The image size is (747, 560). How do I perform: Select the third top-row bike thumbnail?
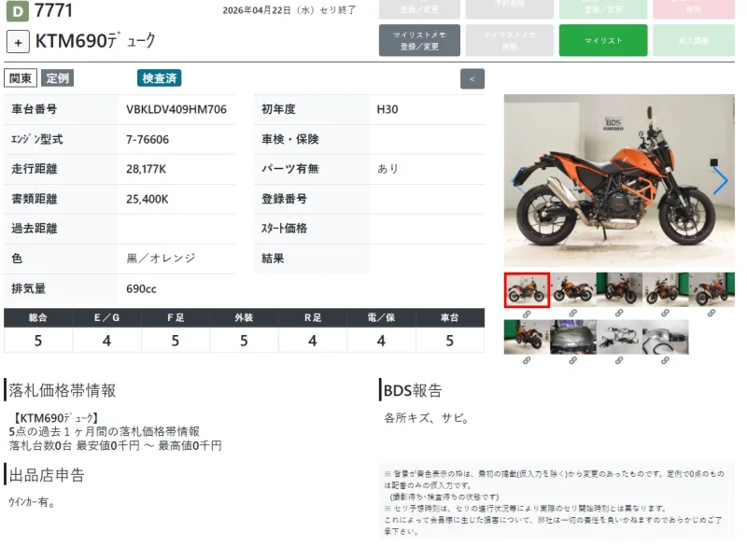(x=619, y=289)
